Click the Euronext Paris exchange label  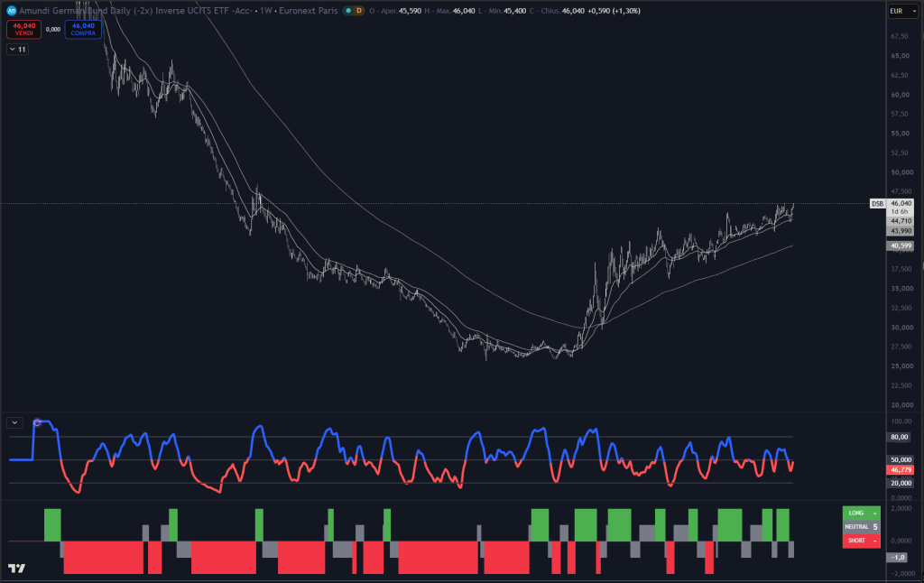coord(309,11)
